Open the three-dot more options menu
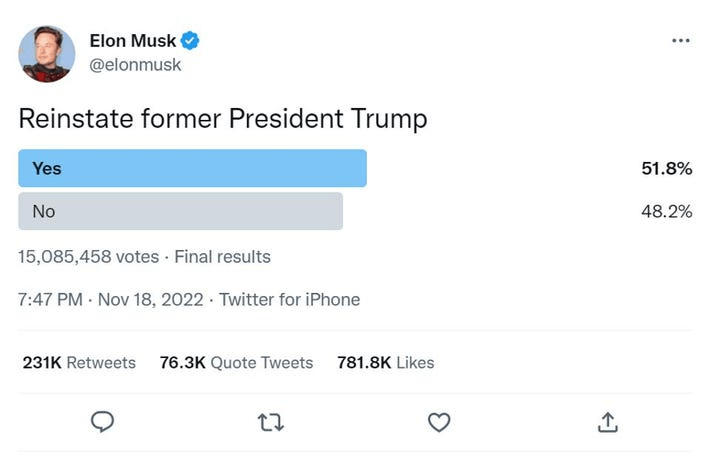The width and height of the screenshot is (710, 458). pyautogui.click(x=681, y=41)
